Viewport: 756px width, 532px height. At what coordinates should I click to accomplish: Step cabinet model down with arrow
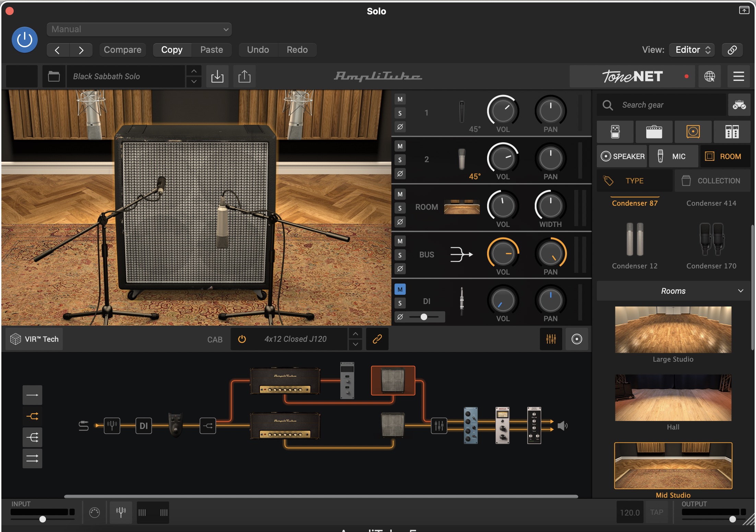point(356,344)
